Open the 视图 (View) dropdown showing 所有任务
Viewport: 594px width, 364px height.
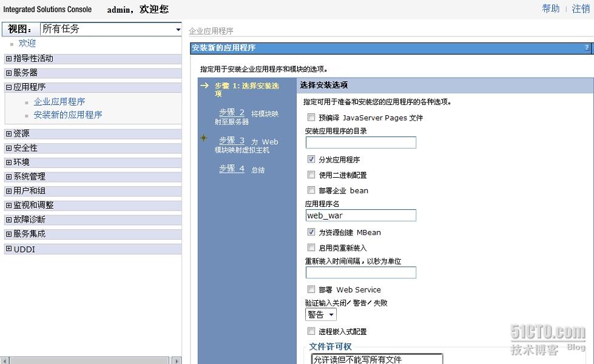point(178,29)
